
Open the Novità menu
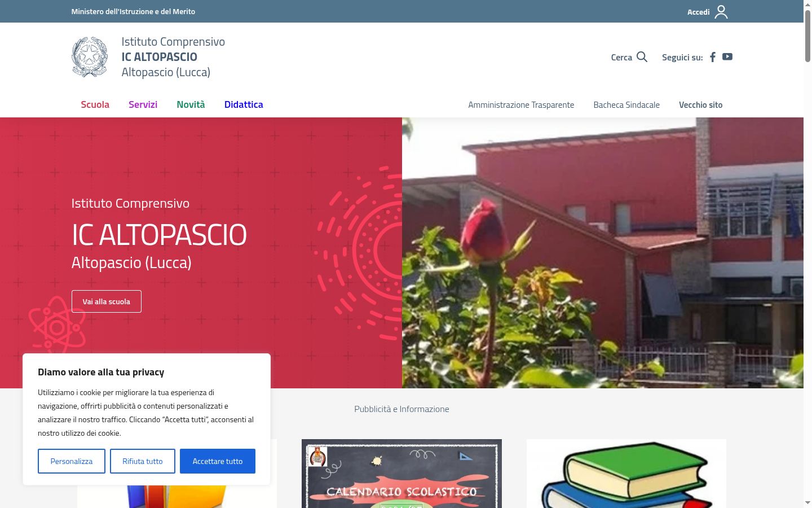click(191, 104)
